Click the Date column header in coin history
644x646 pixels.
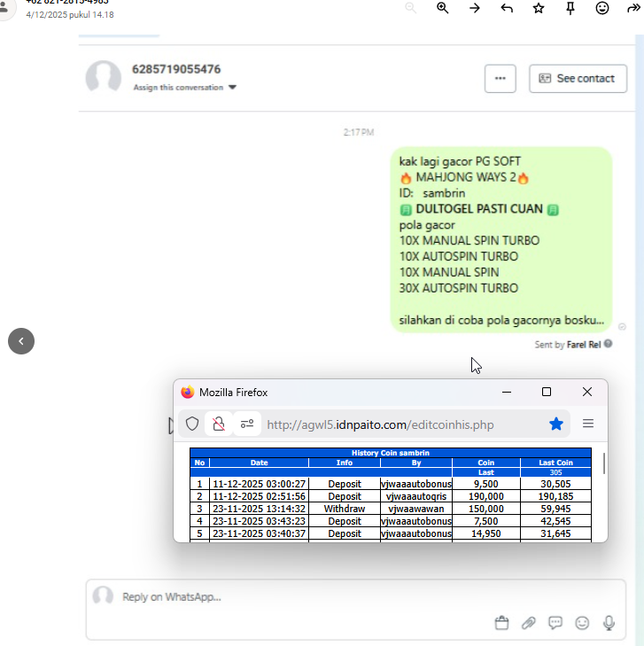259,463
